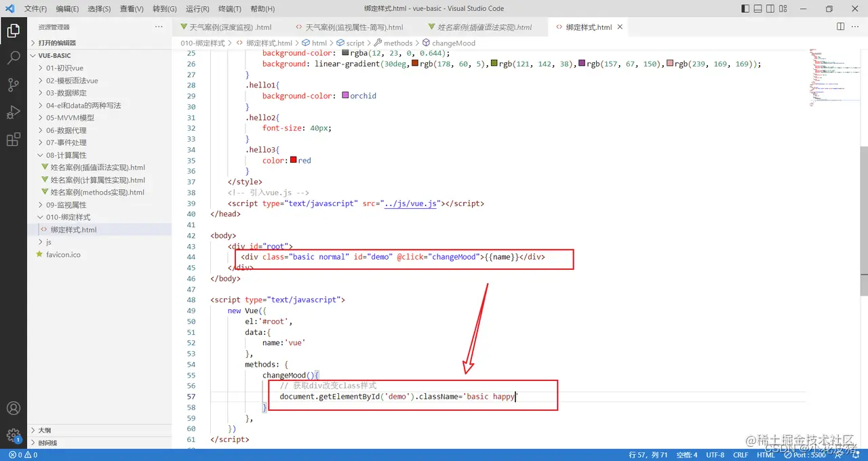868x461 pixels.
Task: Click orchid color swatch on line 29
Action: [346, 96]
